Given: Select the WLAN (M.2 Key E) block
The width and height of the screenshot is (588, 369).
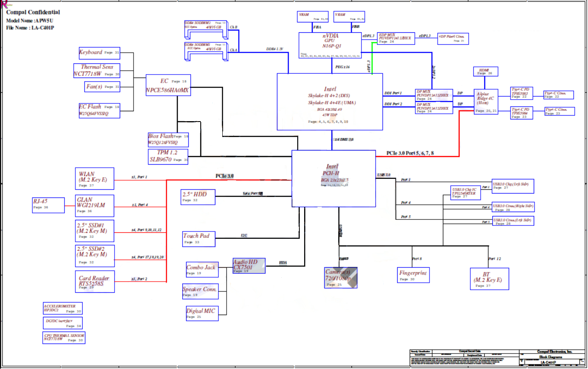Looking at the screenshot, I should point(96,178).
